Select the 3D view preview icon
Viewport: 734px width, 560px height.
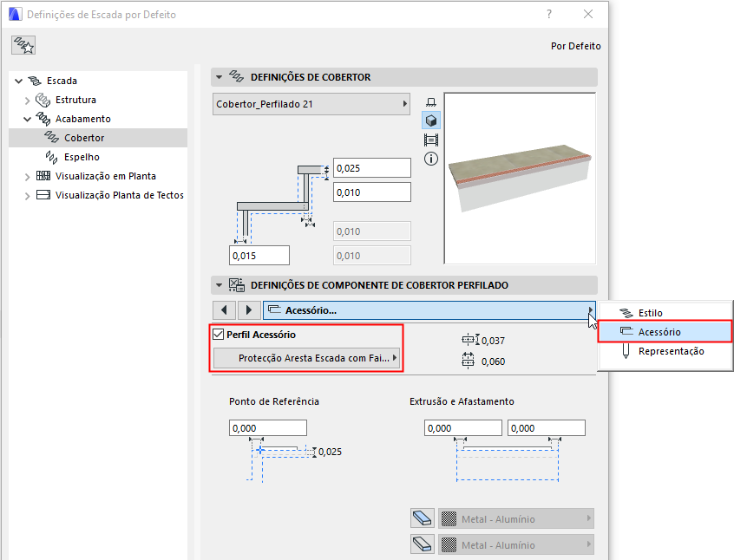[431, 120]
